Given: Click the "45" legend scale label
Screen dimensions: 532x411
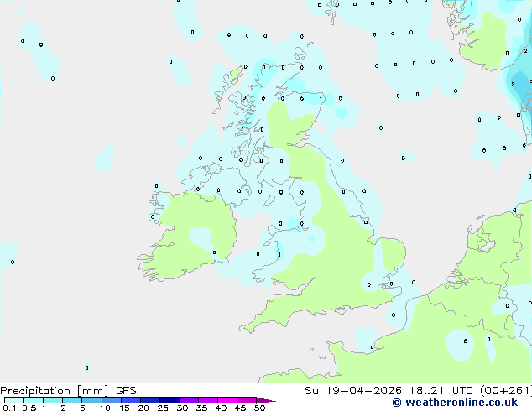Looking at the screenshot, I should (x=240, y=408).
